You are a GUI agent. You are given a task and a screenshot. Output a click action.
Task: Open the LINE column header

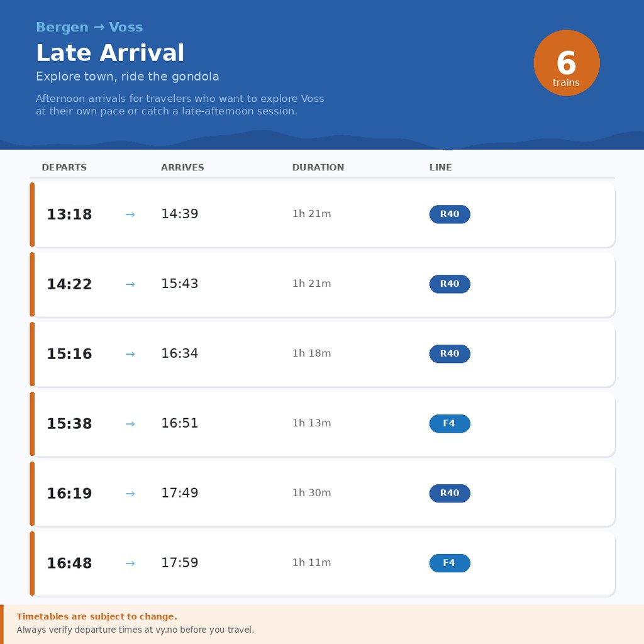tap(440, 167)
